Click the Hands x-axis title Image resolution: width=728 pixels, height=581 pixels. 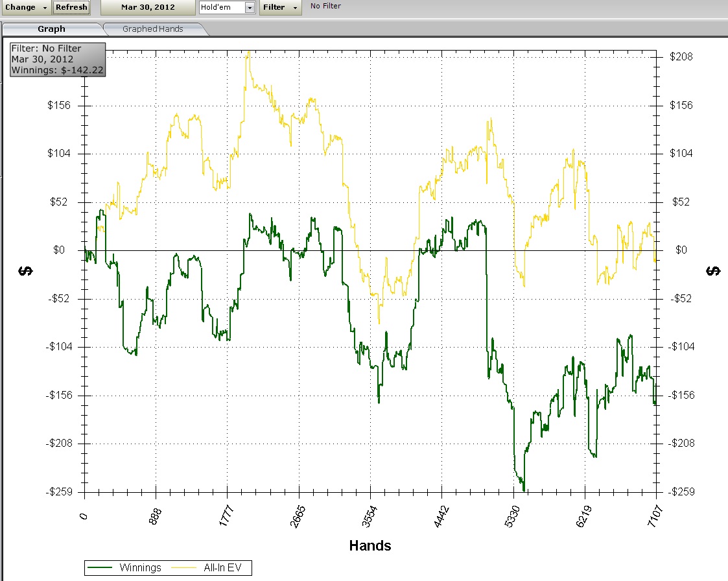point(370,545)
